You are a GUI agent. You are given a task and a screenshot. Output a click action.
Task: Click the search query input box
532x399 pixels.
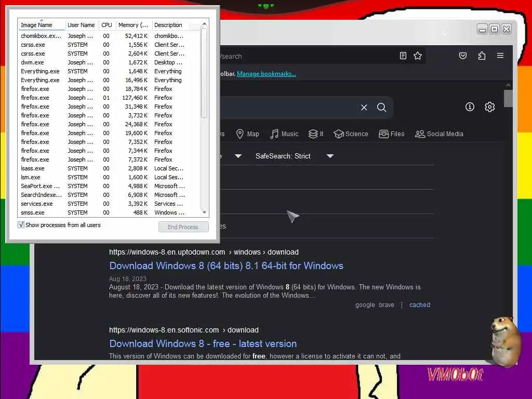tap(287, 108)
